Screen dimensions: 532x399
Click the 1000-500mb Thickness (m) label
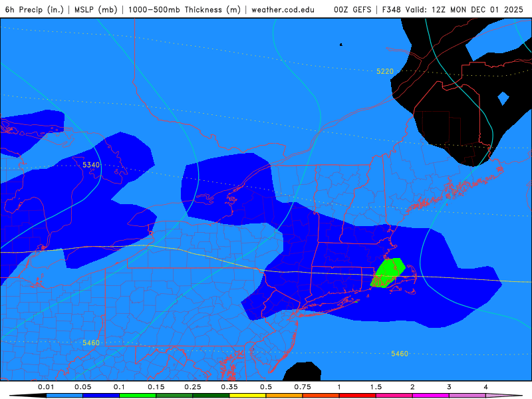pyautogui.click(x=184, y=9)
